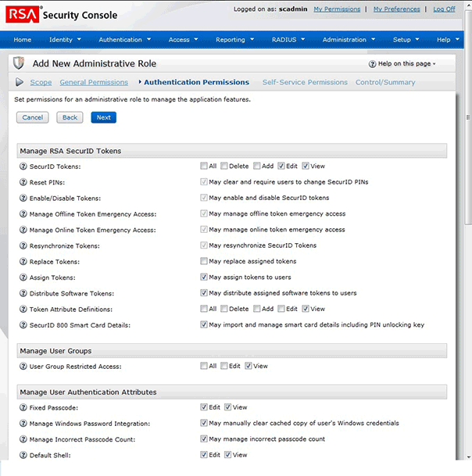Check the All box for SecurID Tokens
Viewport: 472px width, 476px height.
(x=204, y=166)
